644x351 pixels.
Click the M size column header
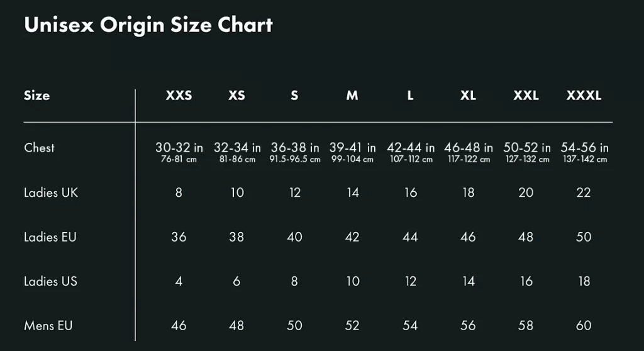pos(352,96)
